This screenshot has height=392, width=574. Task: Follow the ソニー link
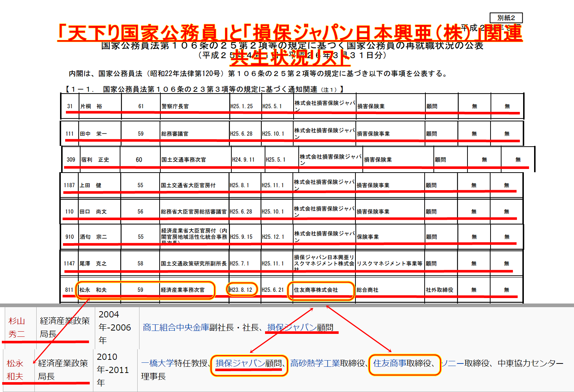[452, 363]
